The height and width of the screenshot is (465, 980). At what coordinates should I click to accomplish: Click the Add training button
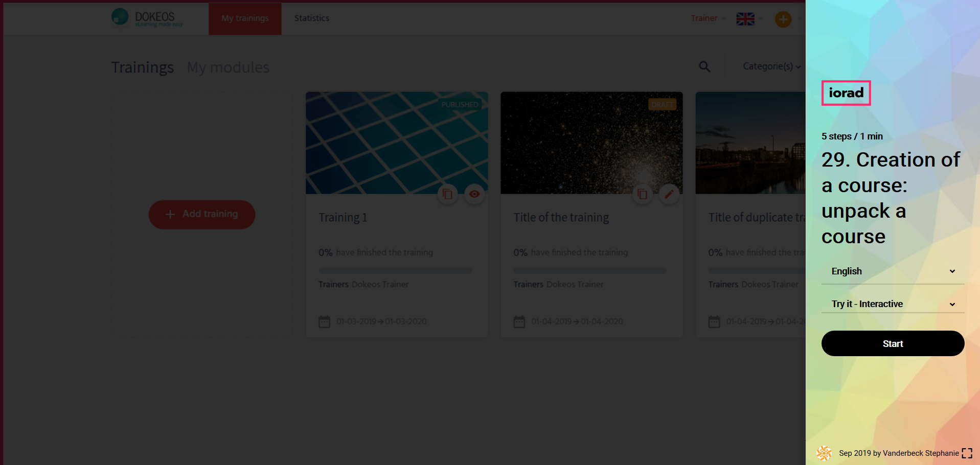tap(202, 215)
